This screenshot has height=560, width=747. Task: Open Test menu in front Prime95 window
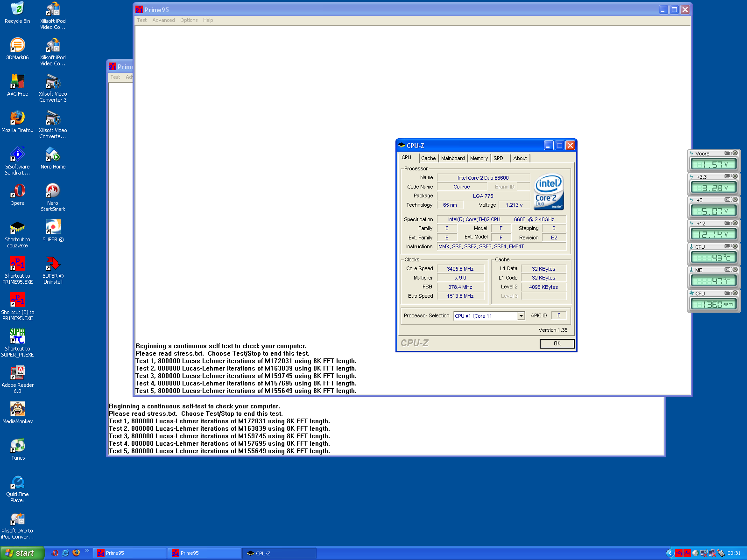click(x=142, y=20)
